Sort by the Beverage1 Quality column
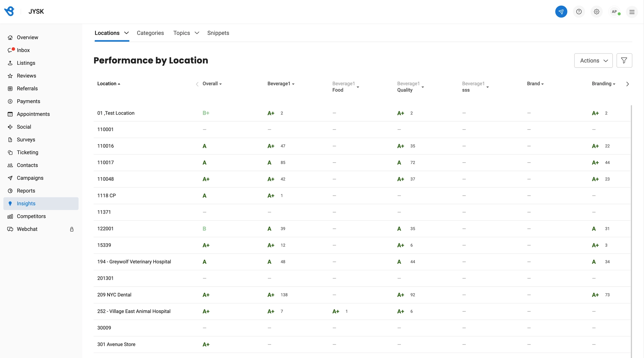The image size is (644, 358). (410, 87)
